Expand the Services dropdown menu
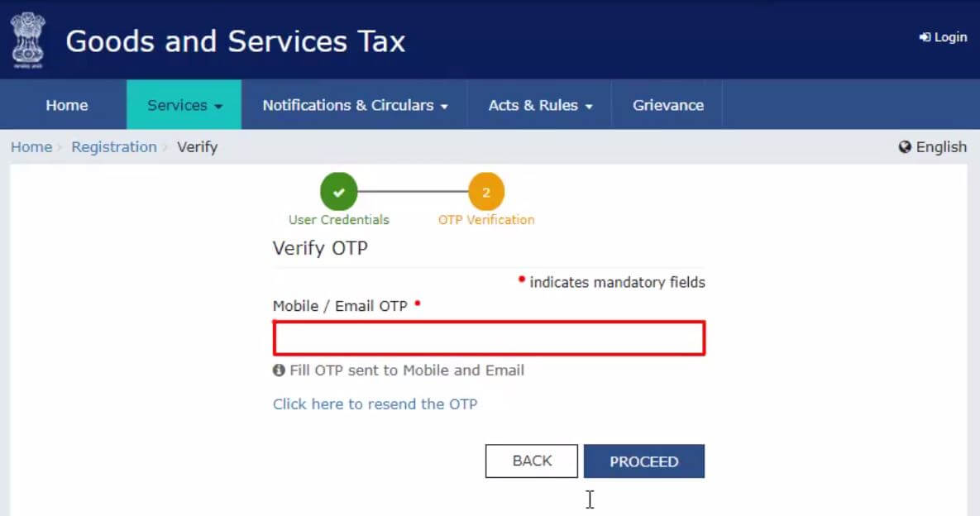This screenshot has height=516, width=980. pyautogui.click(x=184, y=105)
